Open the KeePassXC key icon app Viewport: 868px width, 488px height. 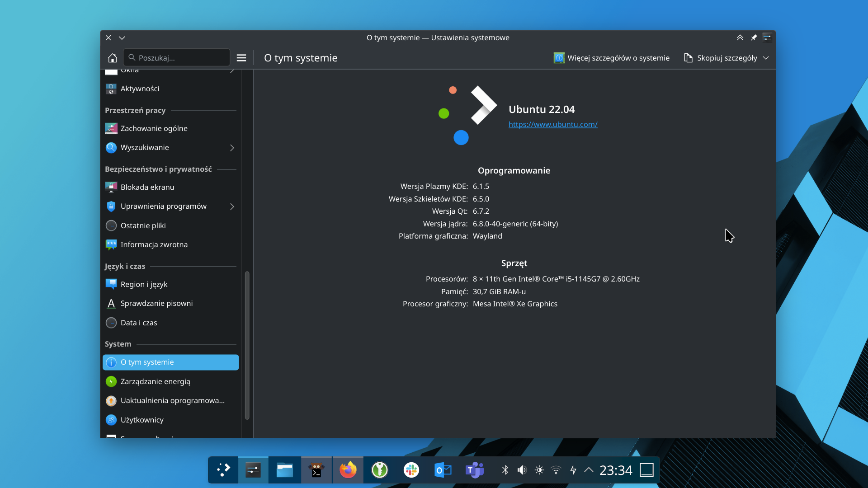pos(380,470)
